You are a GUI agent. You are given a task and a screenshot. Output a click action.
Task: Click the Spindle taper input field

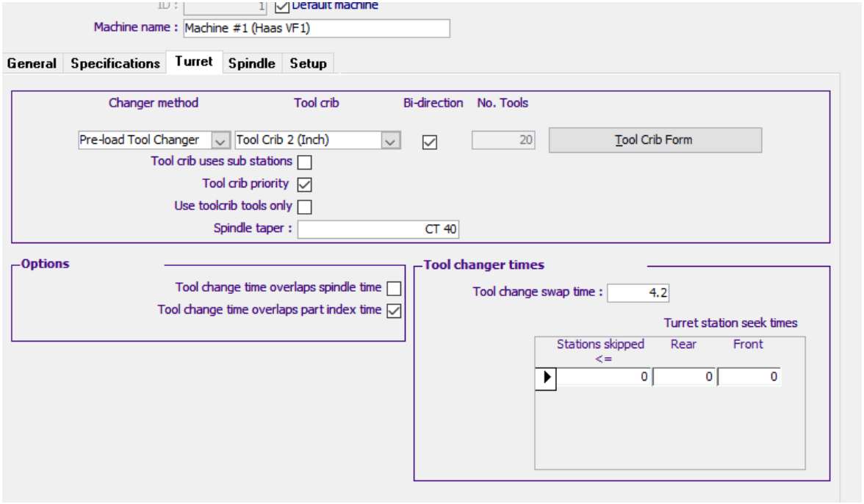(378, 229)
